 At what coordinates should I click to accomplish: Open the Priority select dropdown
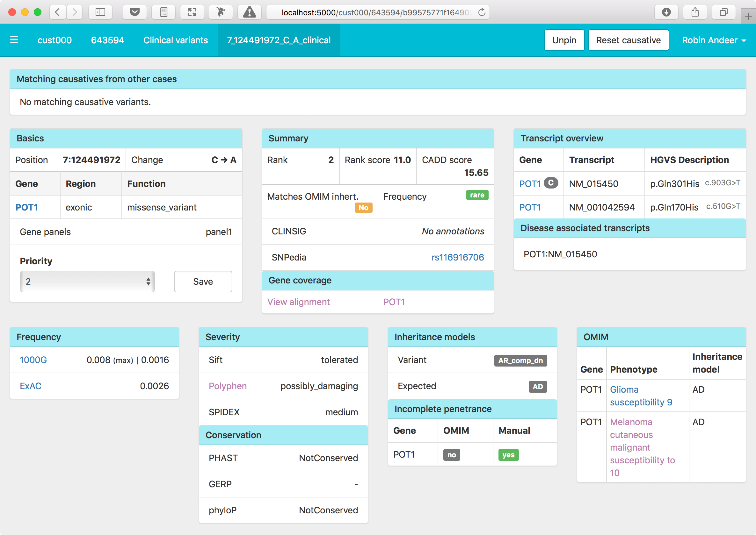(x=87, y=281)
